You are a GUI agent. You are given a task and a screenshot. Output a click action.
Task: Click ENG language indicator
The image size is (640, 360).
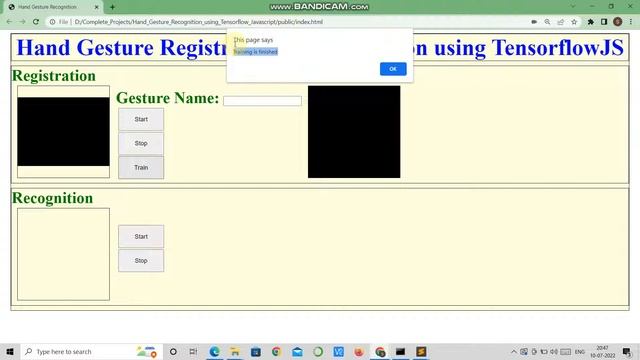[x=580, y=351]
